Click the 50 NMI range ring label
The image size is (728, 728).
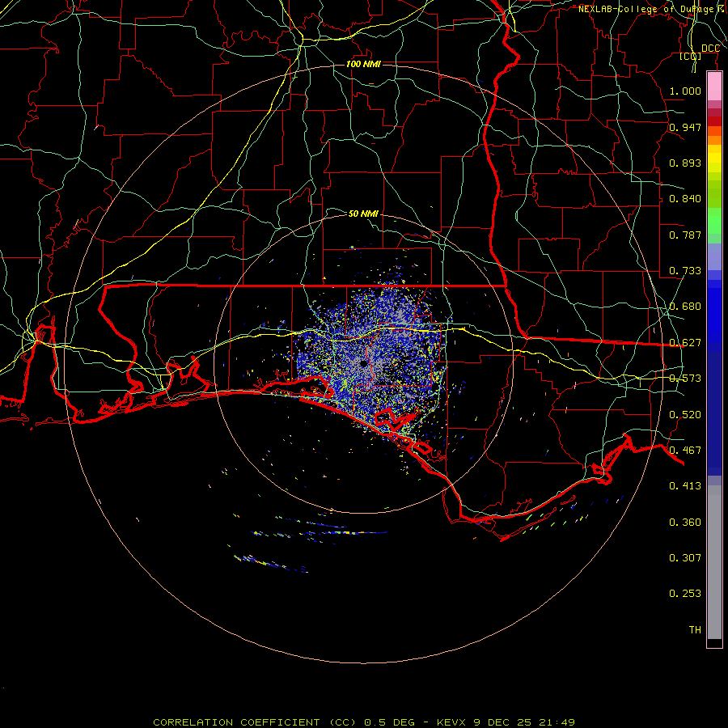pyautogui.click(x=363, y=214)
